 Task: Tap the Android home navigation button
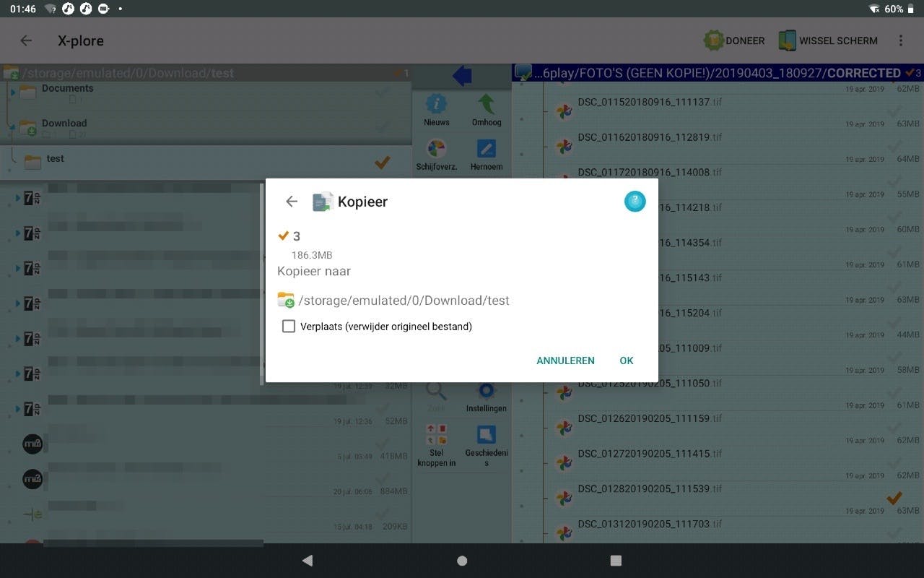pos(462,561)
